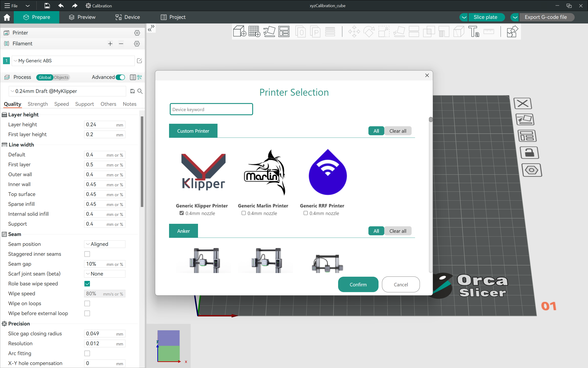Remove a filament with minus icon
The height and width of the screenshot is (368, 588).
[121, 43]
